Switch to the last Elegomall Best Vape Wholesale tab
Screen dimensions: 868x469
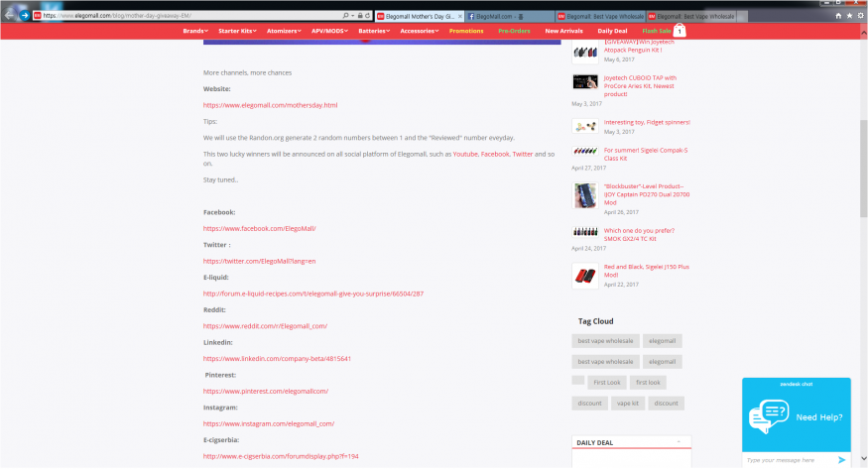coord(691,17)
